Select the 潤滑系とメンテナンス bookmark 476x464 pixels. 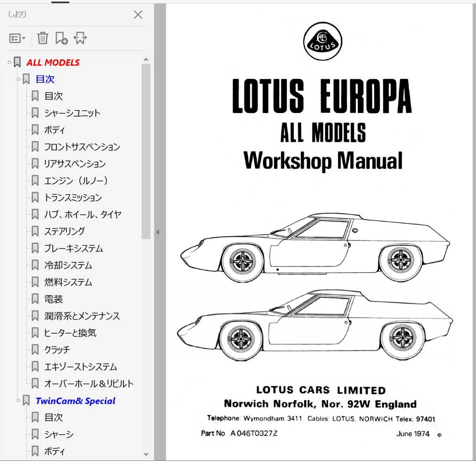click(82, 316)
